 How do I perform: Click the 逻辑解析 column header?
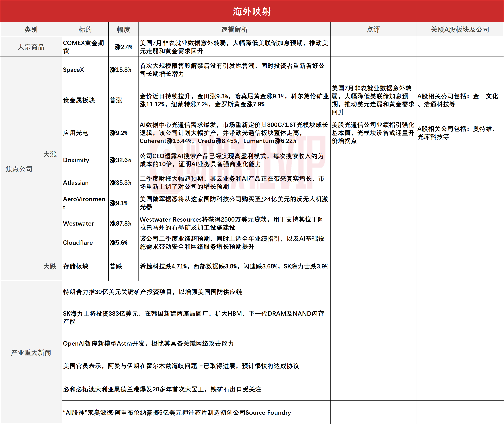coord(234,29)
